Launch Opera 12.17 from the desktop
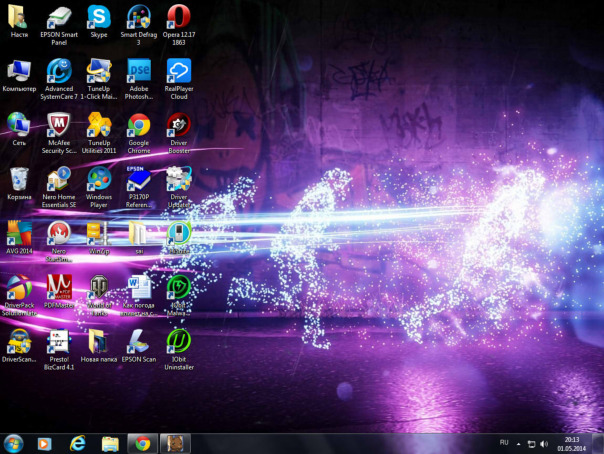This screenshot has width=604, height=454. coord(178,17)
